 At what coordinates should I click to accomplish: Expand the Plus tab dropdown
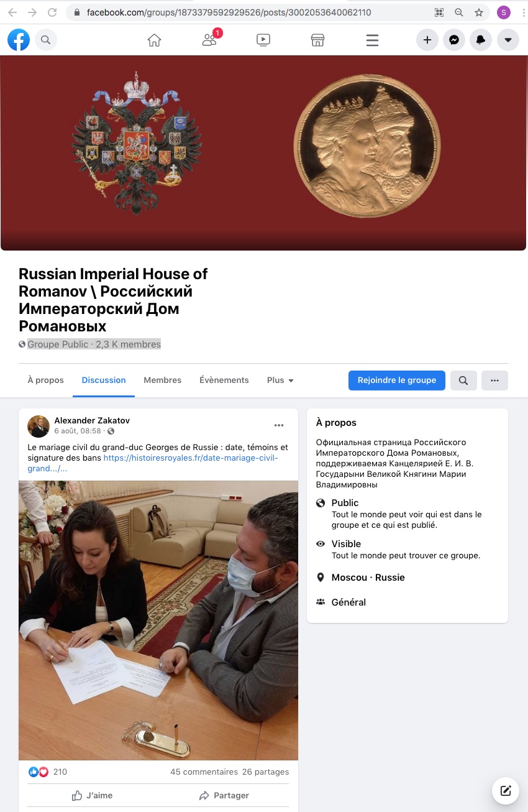tap(280, 380)
